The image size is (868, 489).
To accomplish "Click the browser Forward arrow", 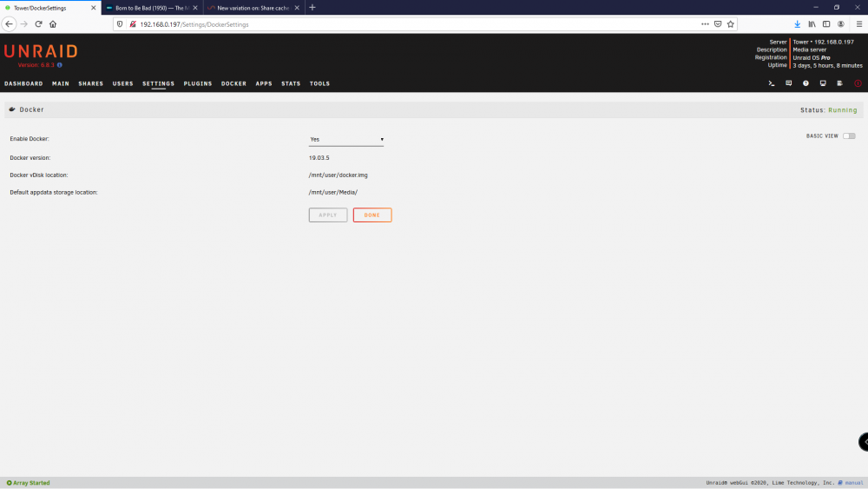I will [23, 23].
